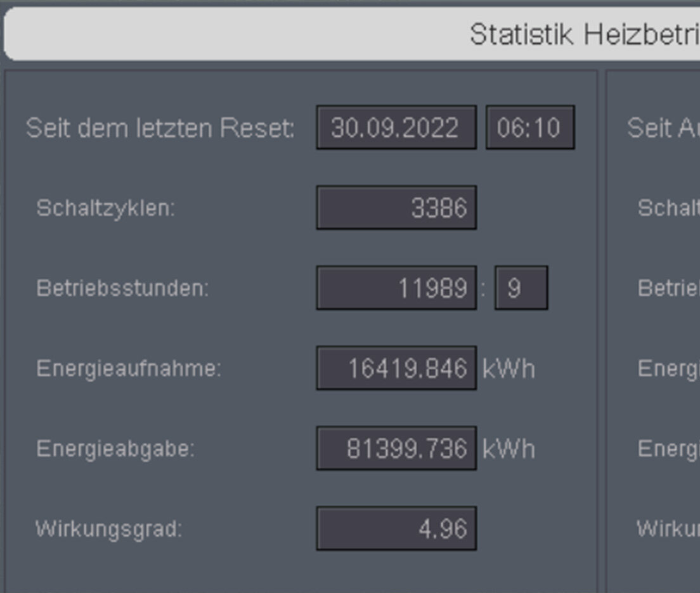Viewport: 700px width, 593px height.
Task: Select the Betriebsstunden hours field 11989
Action: pyautogui.click(x=396, y=288)
